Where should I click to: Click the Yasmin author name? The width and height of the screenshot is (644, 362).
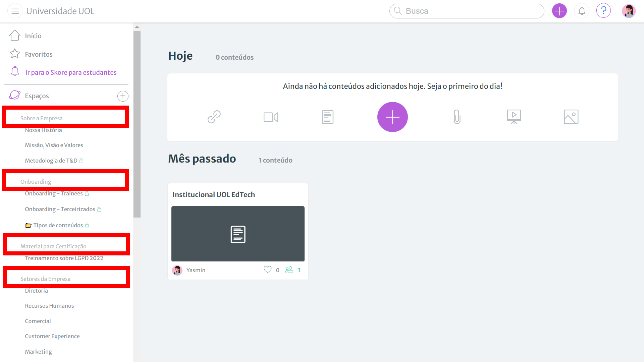pos(196,270)
